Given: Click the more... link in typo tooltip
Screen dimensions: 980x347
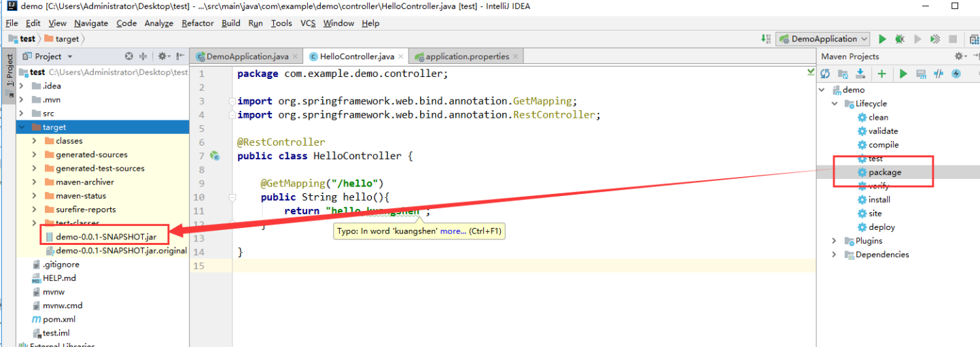Looking at the screenshot, I should point(453,231).
